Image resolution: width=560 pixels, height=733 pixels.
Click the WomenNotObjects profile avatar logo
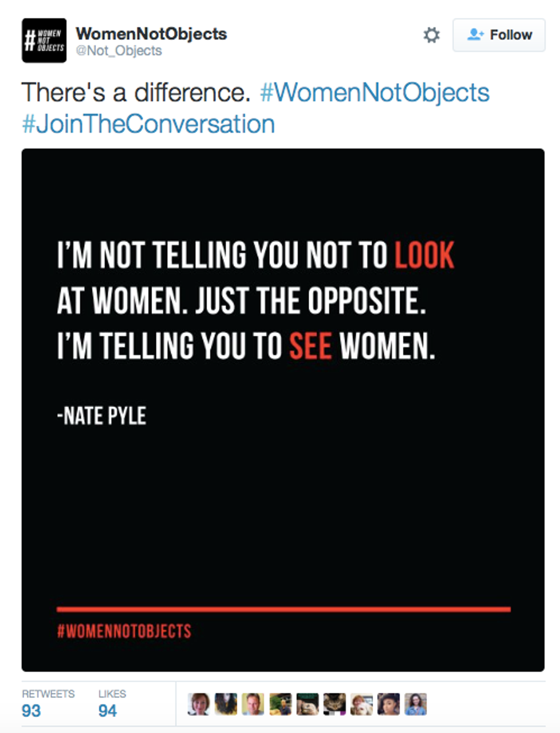point(44,41)
